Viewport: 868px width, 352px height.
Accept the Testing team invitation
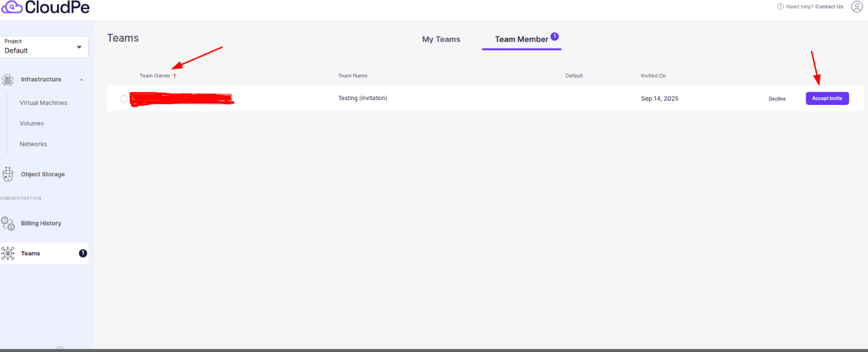coord(827,98)
